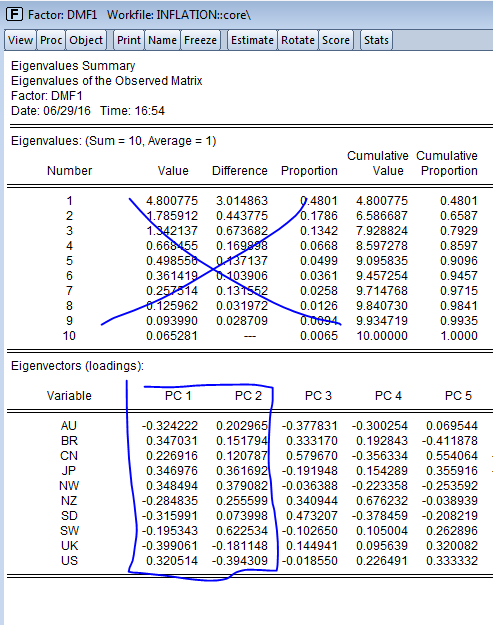Click the Name button
The height and width of the screenshot is (625, 493).
[x=162, y=40]
